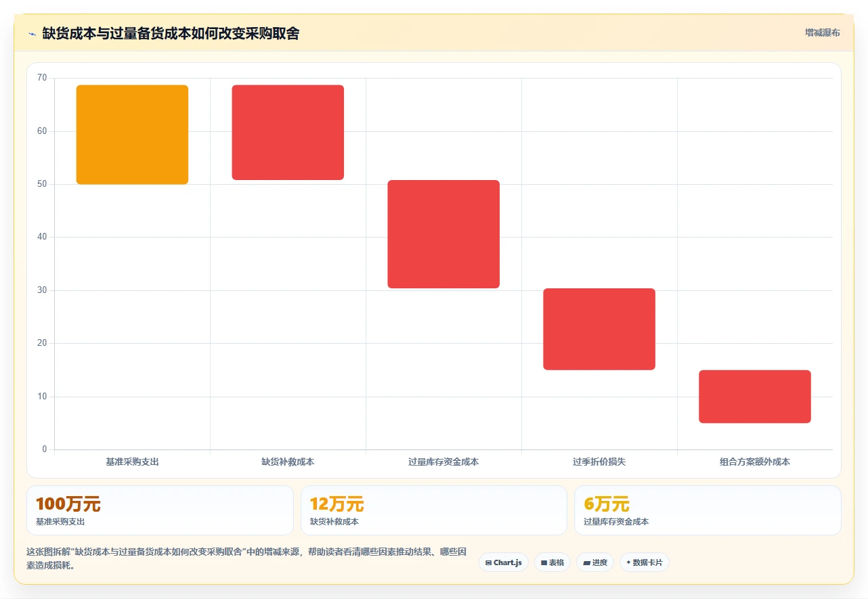Click the orange 基准采购支出 bar
This screenshot has width=868, height=599.
132,135
